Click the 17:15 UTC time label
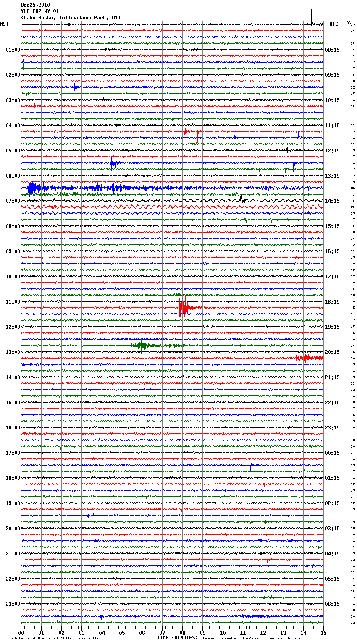The height and width of the screenshot is (644, 357). pos(332,277)
